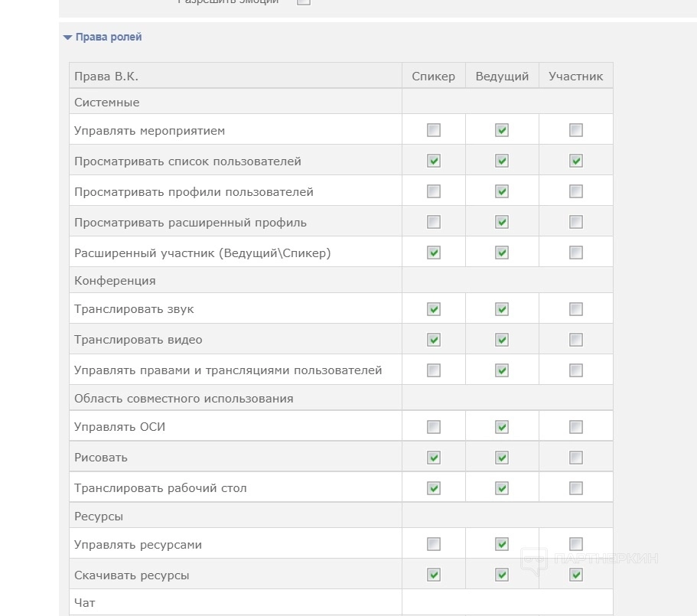Uncheck Управлять ОСИ for Ведущий
The height and width of the screenshot is (616, 697).
point(502,427)
